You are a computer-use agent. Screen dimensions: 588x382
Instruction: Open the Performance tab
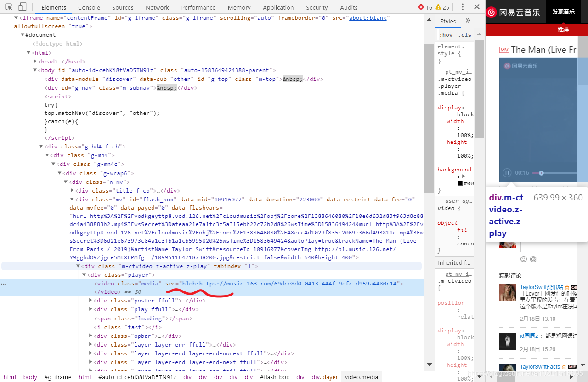[x=198, y=7]
